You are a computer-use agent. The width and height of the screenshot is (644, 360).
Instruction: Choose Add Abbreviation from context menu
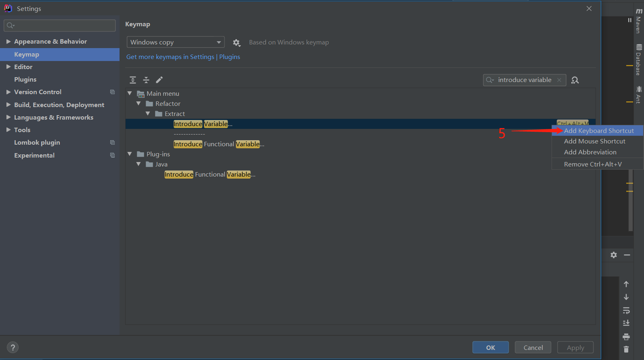click(598, 152)
